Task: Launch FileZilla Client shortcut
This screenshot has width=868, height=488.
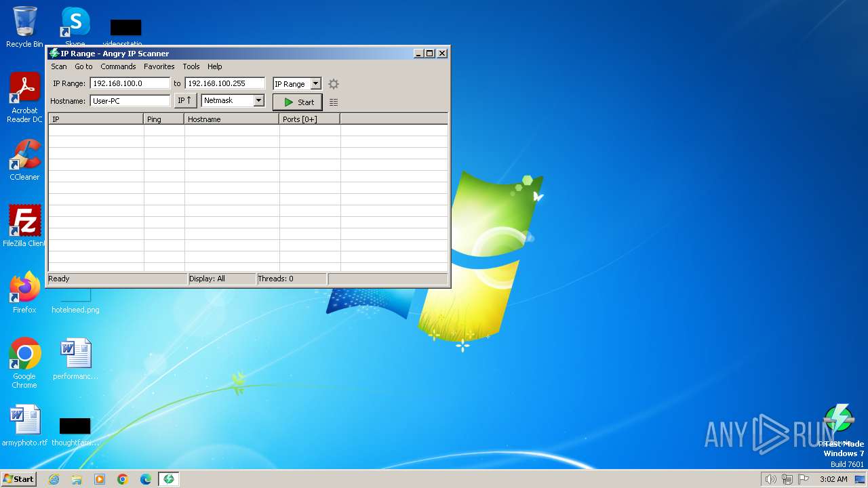Action: point(24,226)
